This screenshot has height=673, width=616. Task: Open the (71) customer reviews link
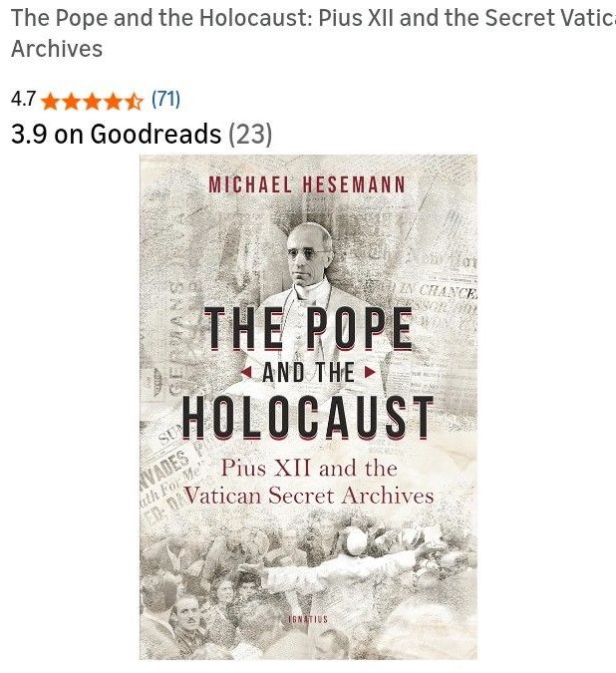165,100
